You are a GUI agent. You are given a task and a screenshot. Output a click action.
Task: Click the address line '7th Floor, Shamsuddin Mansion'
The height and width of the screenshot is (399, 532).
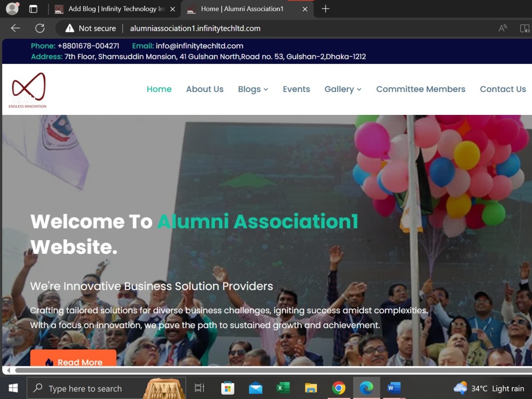point(215,57)
